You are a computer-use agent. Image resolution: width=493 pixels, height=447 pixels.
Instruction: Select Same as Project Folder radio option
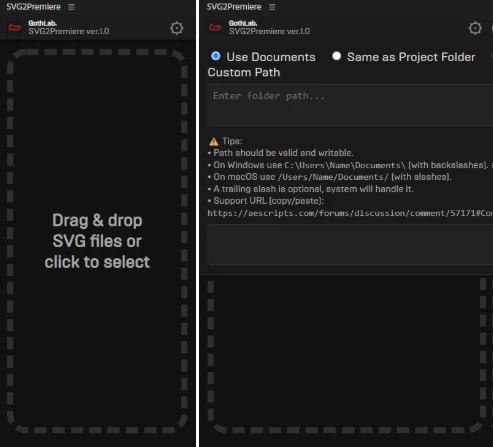pyautogui.click(x=337, y=56)
